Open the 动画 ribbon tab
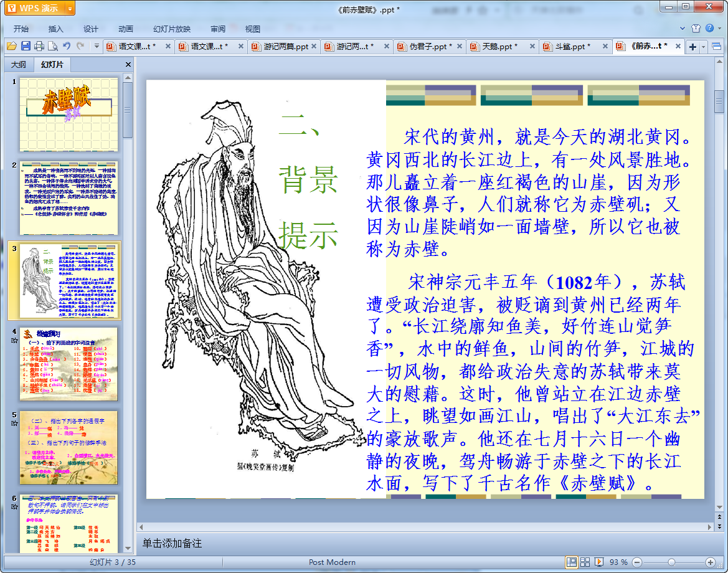Image resolution: width=728 pixels, height=573 pixels. (x=125, y=29)
